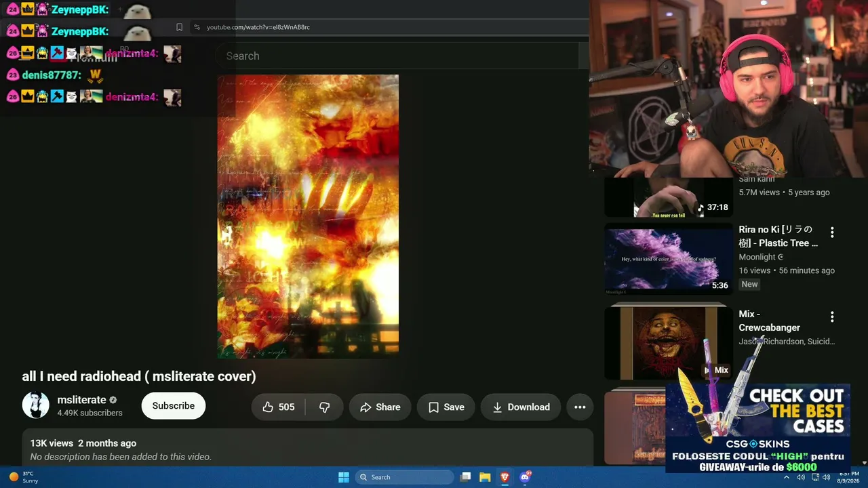Open Discord from the taskbar
Image resolution: width=868 pixels, height=488 pixels.
[x=525, y=477]
